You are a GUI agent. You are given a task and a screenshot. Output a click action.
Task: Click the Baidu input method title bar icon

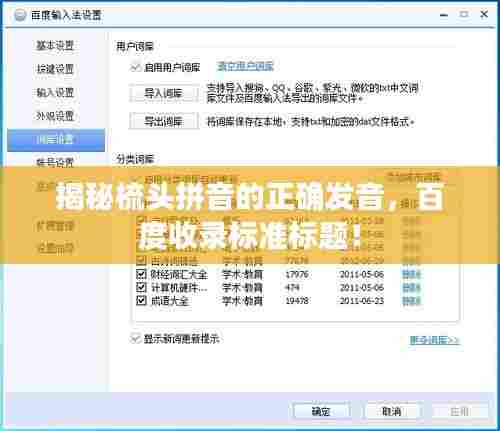tap(19, 16)
